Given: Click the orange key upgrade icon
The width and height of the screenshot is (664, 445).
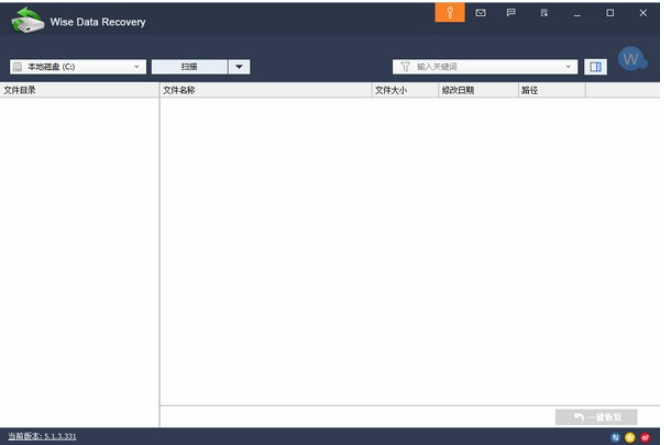Looking at the screenshot, I should point(450,12).
